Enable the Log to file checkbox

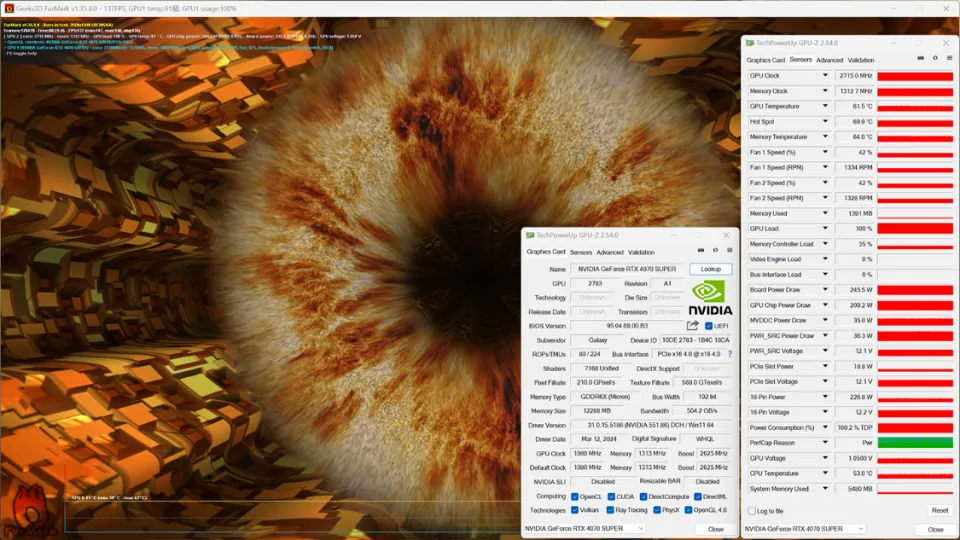752,511
